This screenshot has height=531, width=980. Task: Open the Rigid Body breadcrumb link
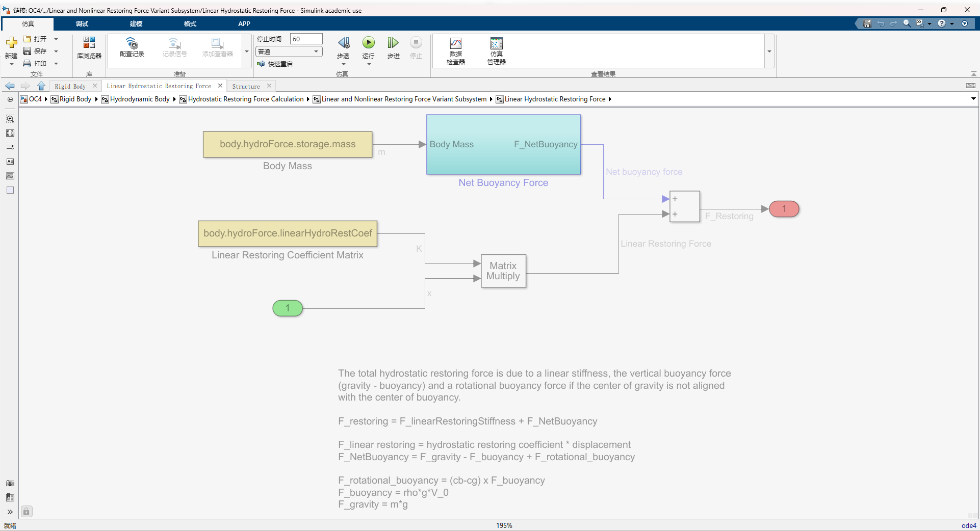click(74, 99)
